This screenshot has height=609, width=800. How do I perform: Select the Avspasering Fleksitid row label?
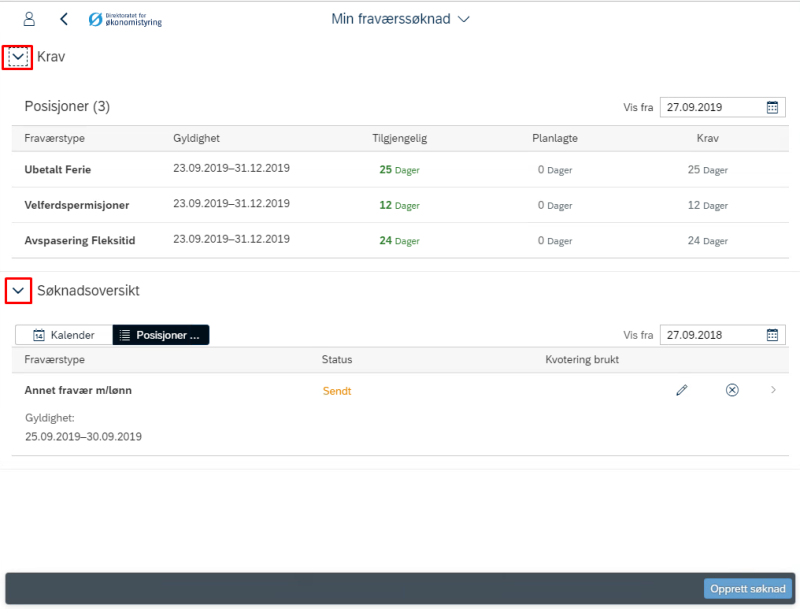(x=80, y=241)
